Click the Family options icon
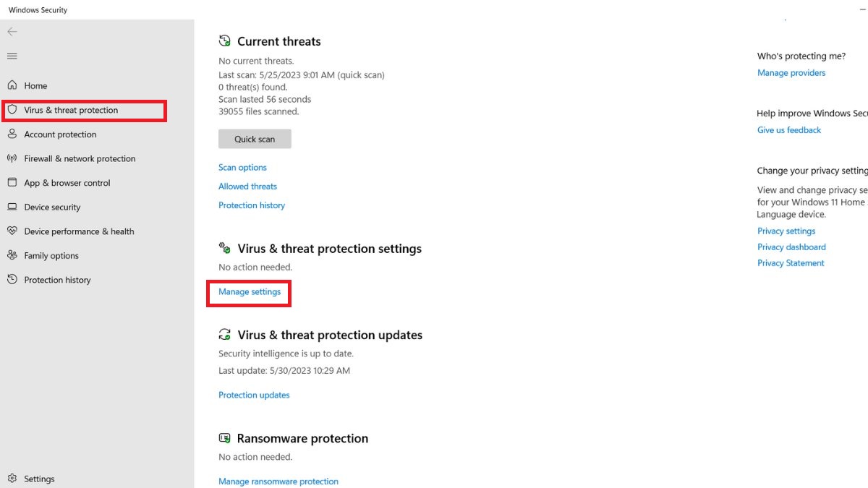The image size is (868, 488). pos(12,255)
